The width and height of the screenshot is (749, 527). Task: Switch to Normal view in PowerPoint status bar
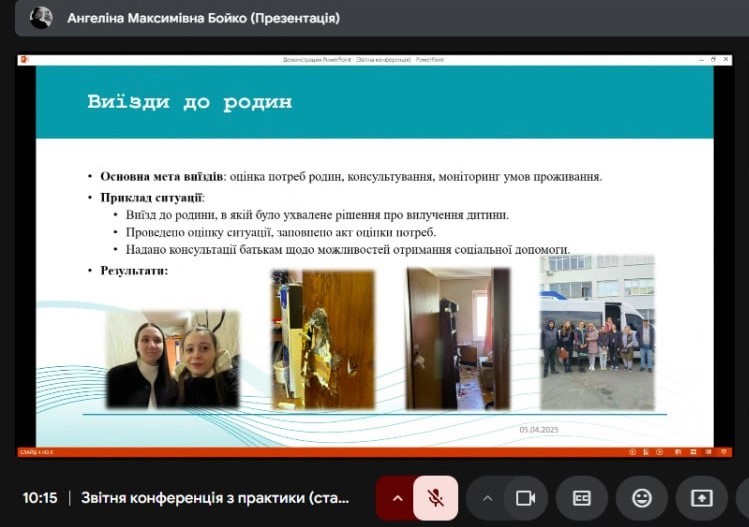coord(678,452)
